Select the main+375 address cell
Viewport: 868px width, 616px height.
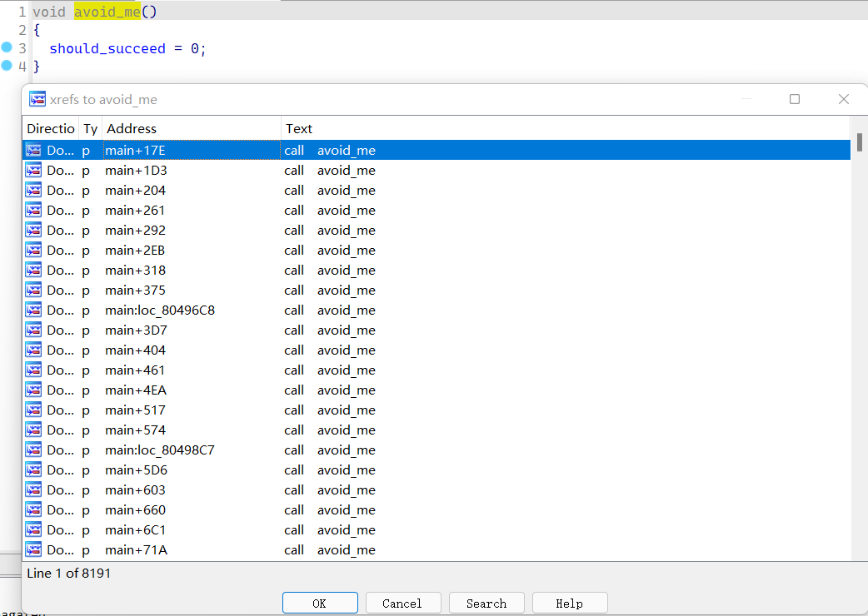(192, 291)
